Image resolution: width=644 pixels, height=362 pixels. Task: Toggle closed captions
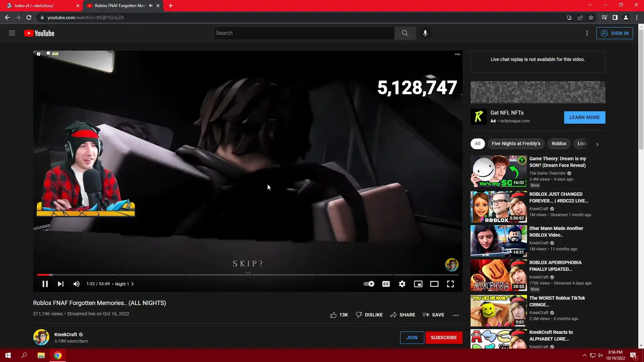pyautogui.click(x=386, y=284)
